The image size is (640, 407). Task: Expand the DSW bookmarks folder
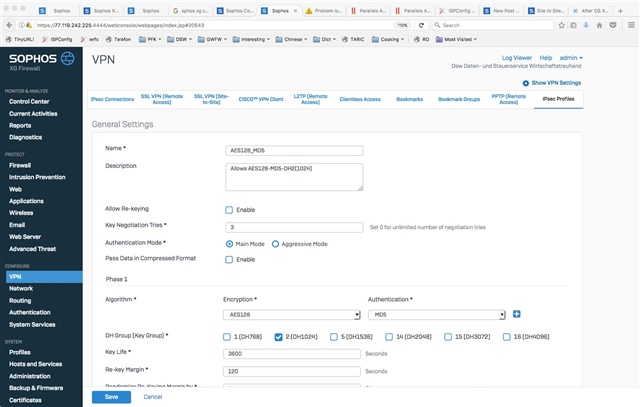click(x=180, y=39)
